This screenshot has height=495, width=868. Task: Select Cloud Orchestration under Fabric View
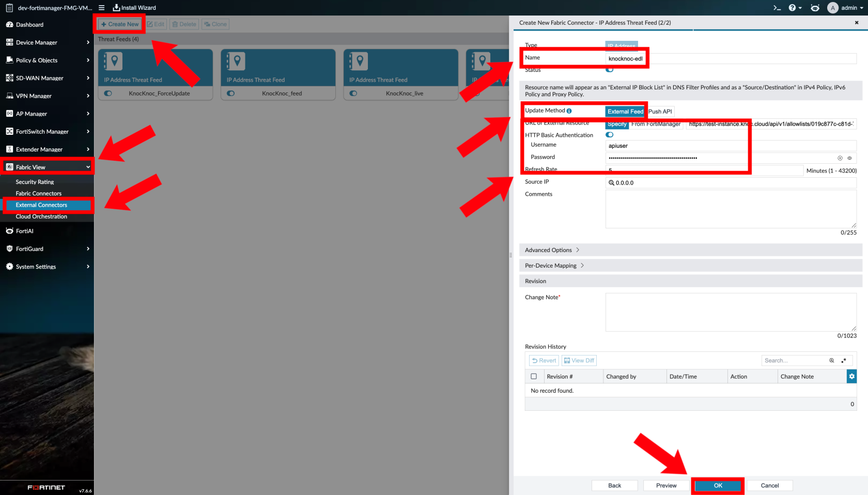[x=40, y=216]
